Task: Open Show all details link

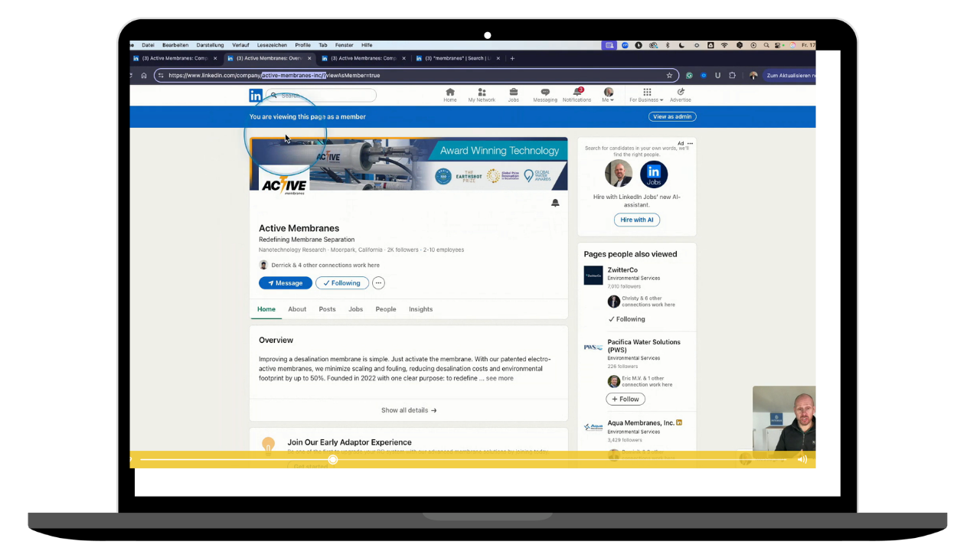Action: coord(409,410)
